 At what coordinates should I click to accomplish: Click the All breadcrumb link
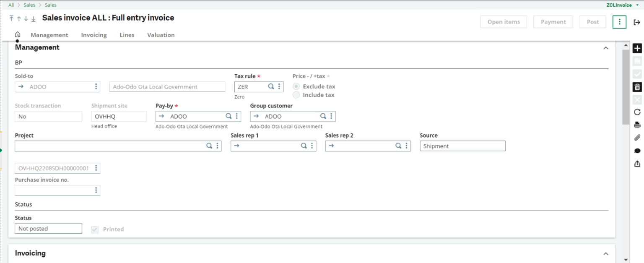(x=11, y=5)
